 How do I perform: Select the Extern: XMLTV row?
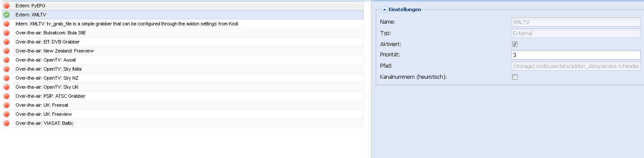183,15
